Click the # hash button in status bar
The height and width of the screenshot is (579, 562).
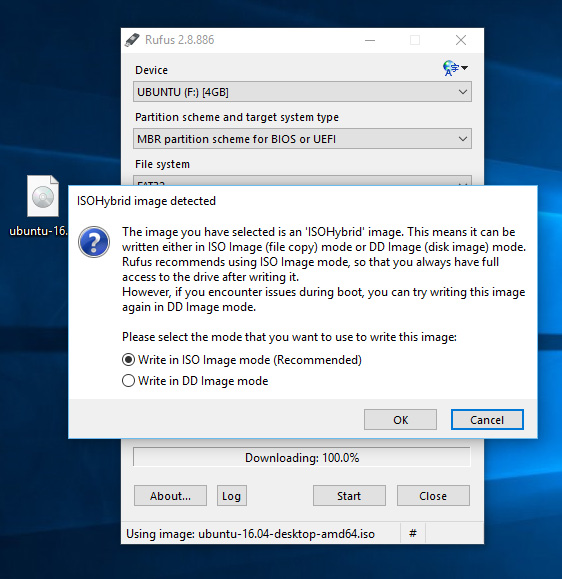coord(413,533)
